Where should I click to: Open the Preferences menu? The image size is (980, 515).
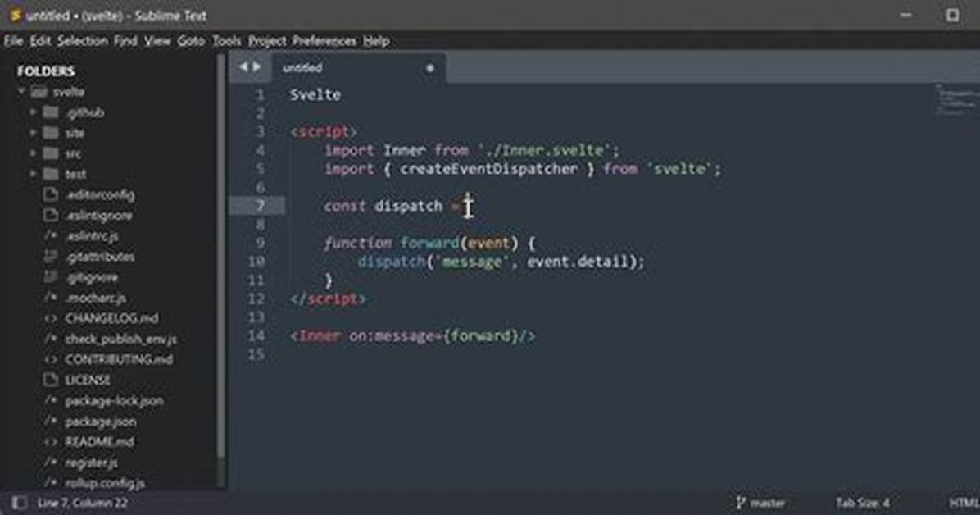click(324, 41)
